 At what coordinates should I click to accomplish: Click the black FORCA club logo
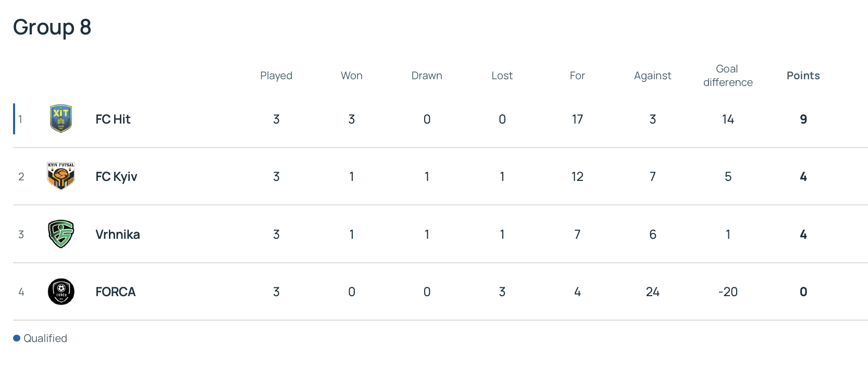pyautogui.click(x=61, y=291)
